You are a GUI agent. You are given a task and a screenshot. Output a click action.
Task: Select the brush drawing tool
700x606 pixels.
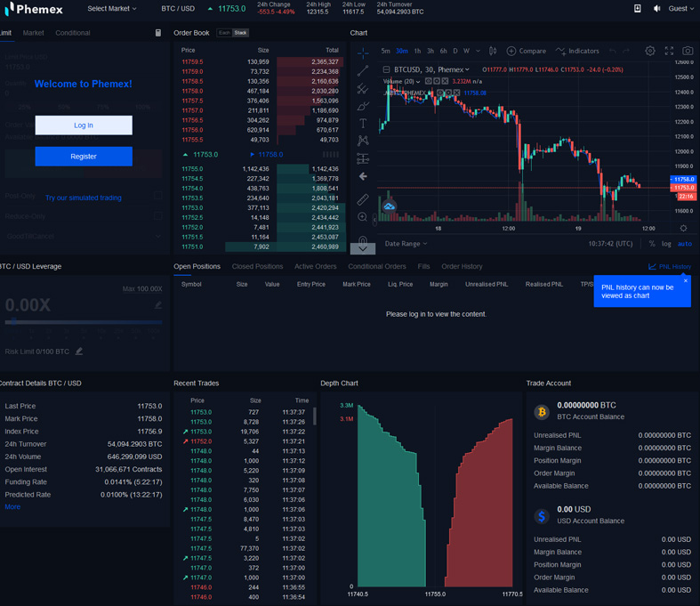(x=363, y=106)
